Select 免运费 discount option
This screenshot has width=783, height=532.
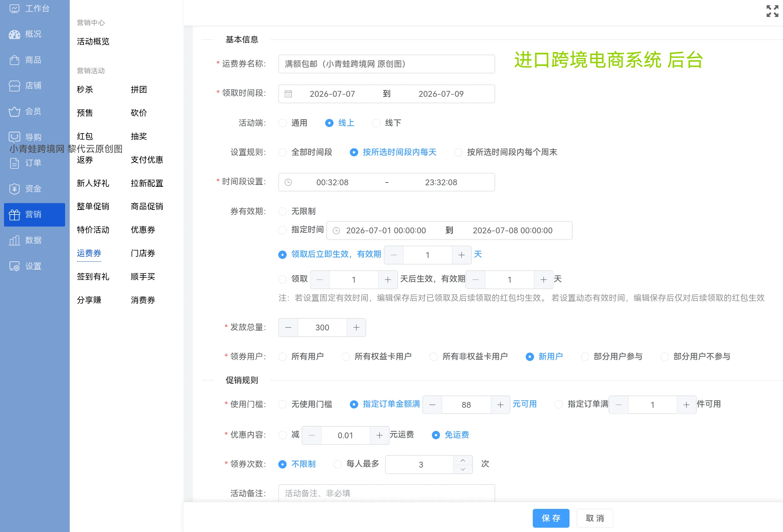click(x=436, y=435)
